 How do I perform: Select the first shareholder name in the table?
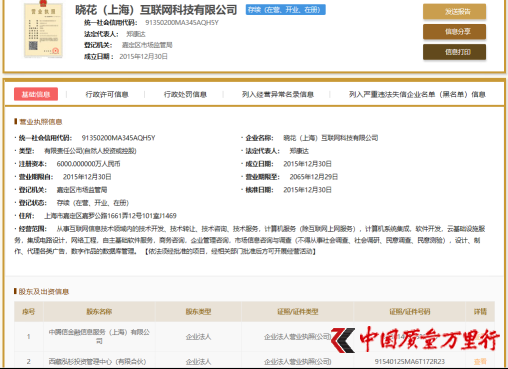(99, 336)
